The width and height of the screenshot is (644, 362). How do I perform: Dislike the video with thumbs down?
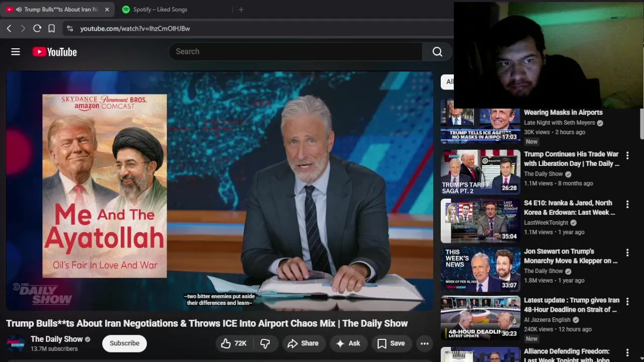click(265, 343)
